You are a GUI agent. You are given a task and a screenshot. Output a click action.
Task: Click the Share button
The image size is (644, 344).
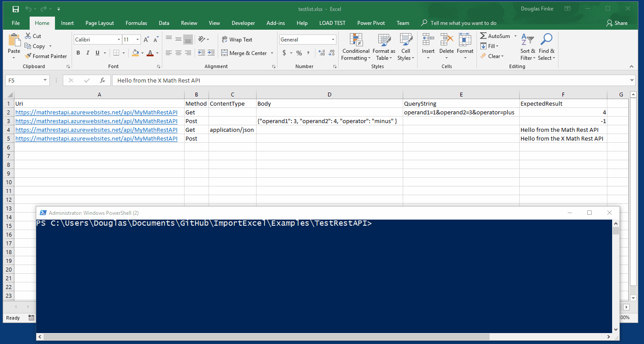tap(617, 23)
